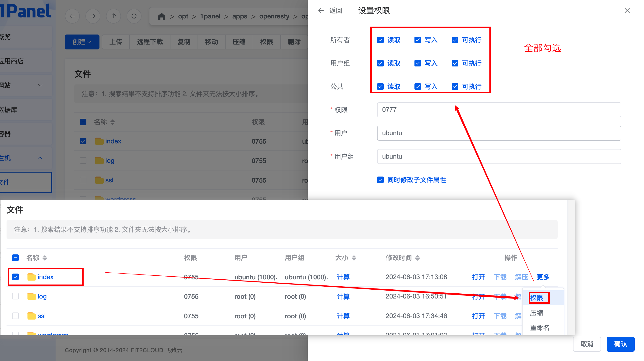Screen dimensions: 644x361
Task: Open the 创建 dropdown button
Action: tap(82, 42)
